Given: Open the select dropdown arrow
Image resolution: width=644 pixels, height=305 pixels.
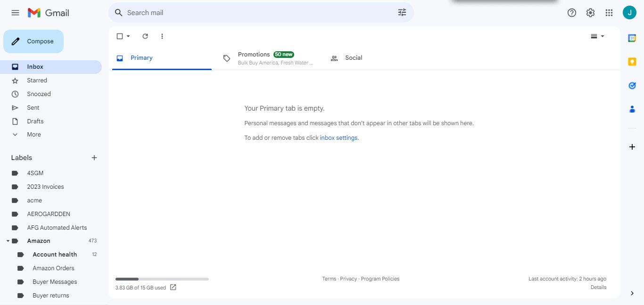Looking at the screenshot, I should tap(128, 36).
